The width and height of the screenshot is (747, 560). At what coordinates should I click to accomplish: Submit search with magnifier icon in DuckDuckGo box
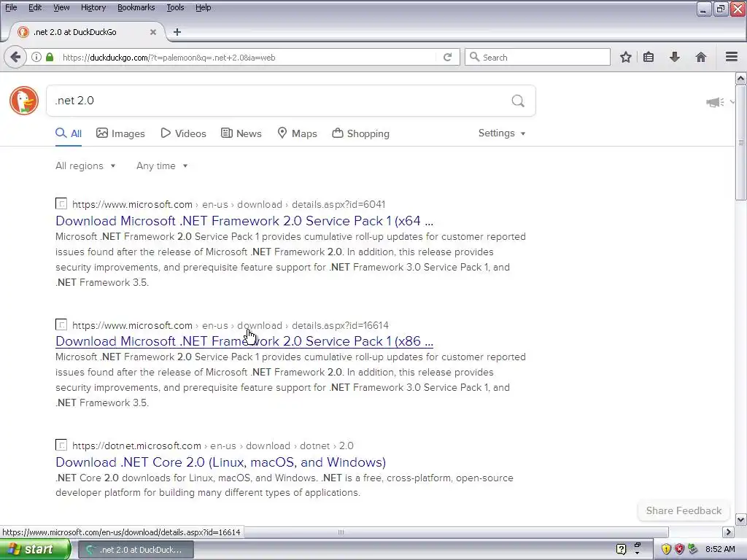tap(518, 101)
